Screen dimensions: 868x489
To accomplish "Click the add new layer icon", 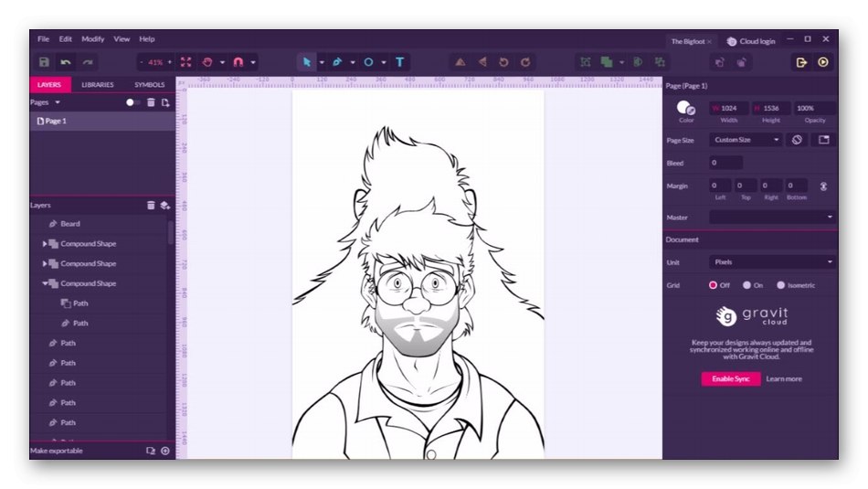I will click(x=165, y=206).
